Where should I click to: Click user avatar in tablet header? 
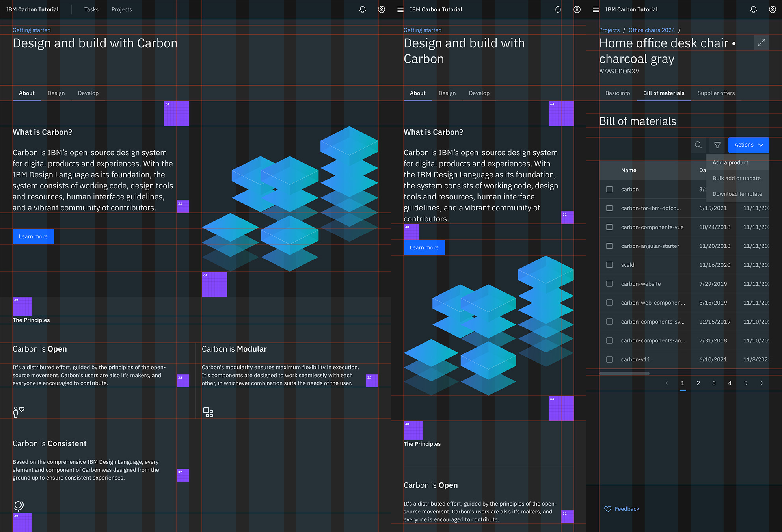pyautogui.click(x=577, y=9)
